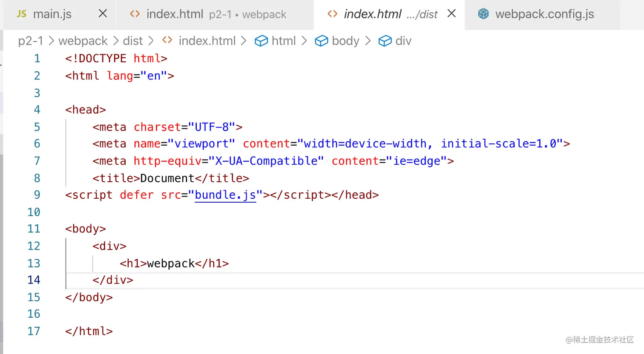Click the webpack cube icon on config tab
This screenshot has width=644, height=354.
483,14
